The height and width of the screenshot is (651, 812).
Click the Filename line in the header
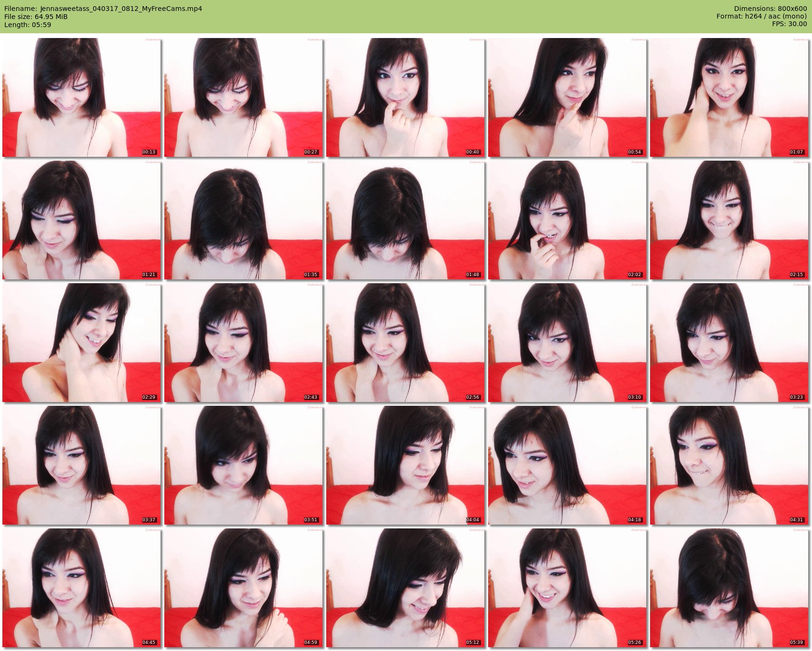[x=103, y=9]
